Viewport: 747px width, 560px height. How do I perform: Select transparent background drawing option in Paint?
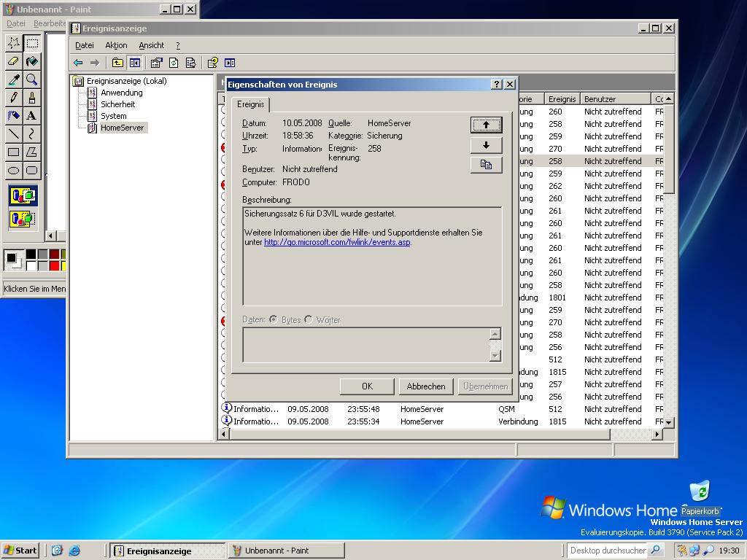click(23, 219)
